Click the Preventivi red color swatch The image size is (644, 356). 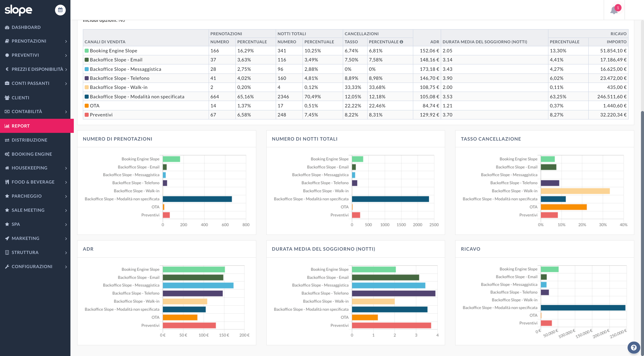pos(87,115)
